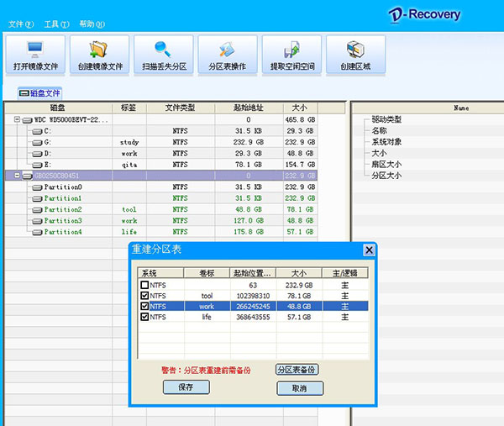Click 取消 to cancel rebuilding

pos(299,388)
